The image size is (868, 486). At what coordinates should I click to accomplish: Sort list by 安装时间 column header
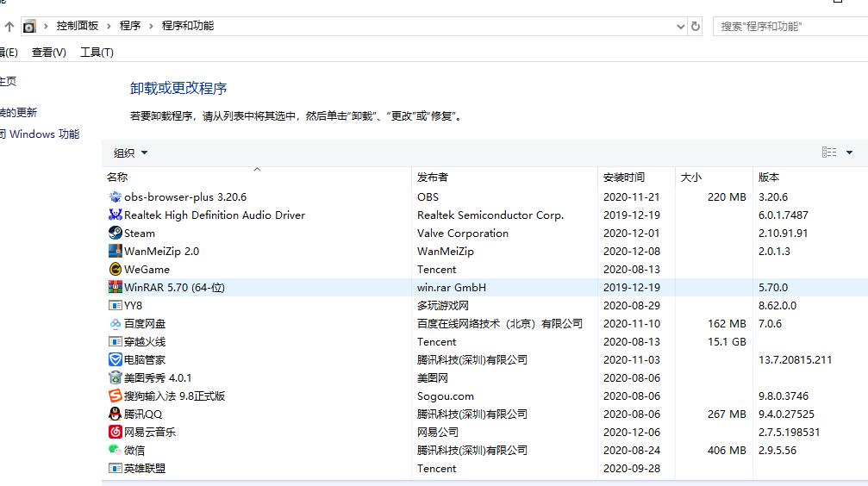tap(624, 177)
